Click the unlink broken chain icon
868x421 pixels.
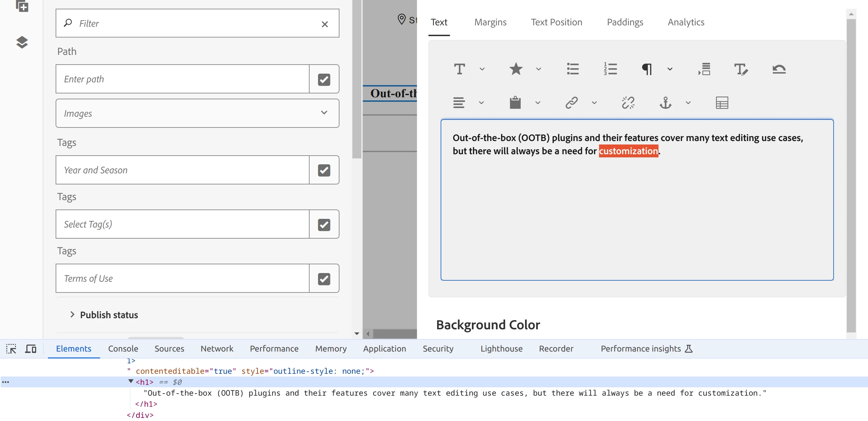628,103
